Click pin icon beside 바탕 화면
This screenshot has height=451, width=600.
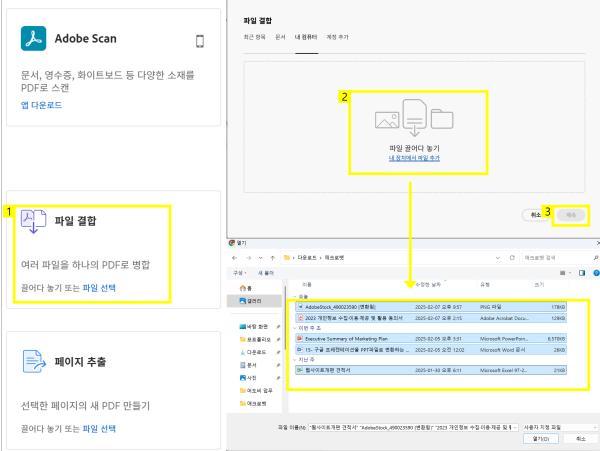(278, 327)
